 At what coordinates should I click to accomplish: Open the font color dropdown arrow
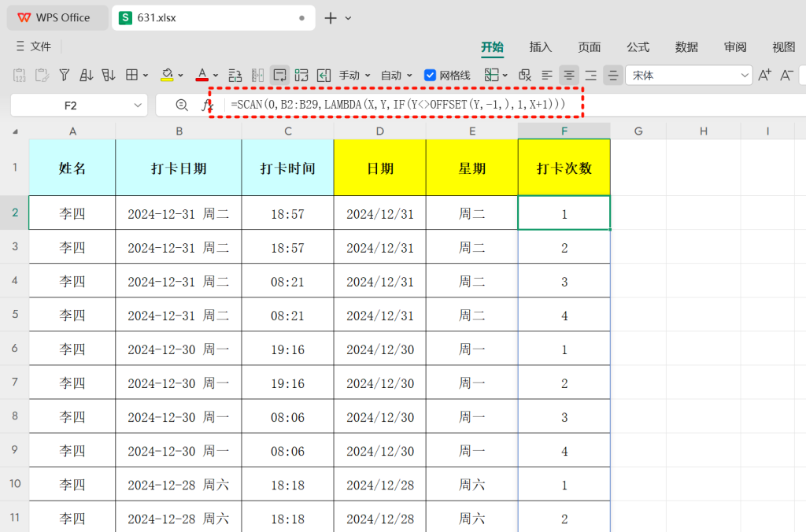216,76
